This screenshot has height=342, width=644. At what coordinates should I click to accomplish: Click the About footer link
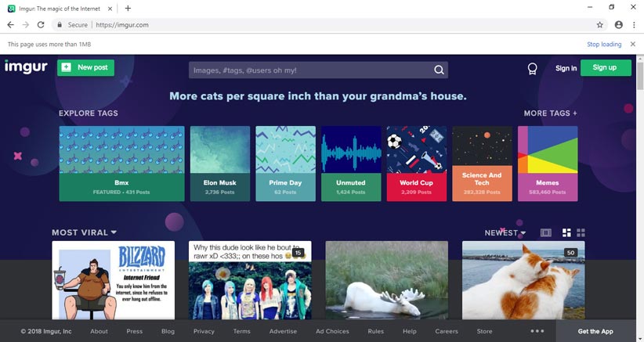point(99,331)
